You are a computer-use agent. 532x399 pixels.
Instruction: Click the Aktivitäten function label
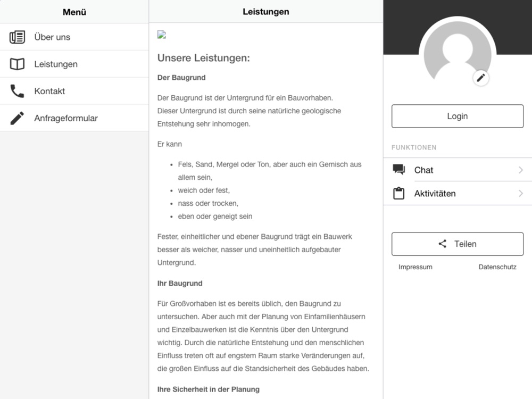435,194
